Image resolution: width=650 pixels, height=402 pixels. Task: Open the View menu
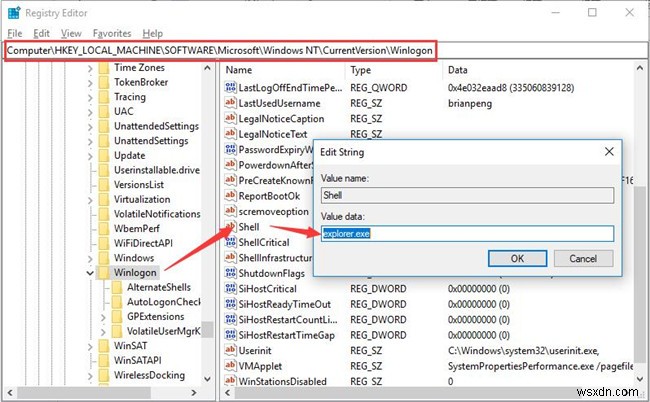[x=71, y=33]
